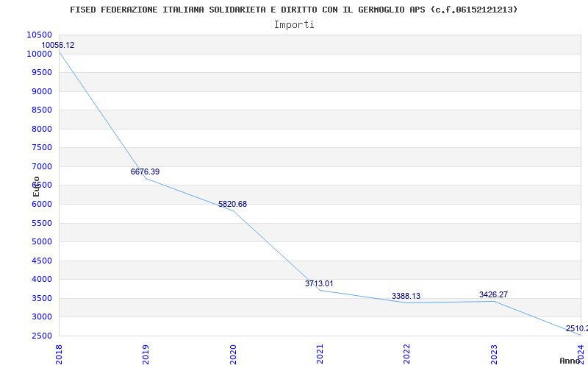
Task: Select data label 3713.01
Action: [x=319, y=283]
